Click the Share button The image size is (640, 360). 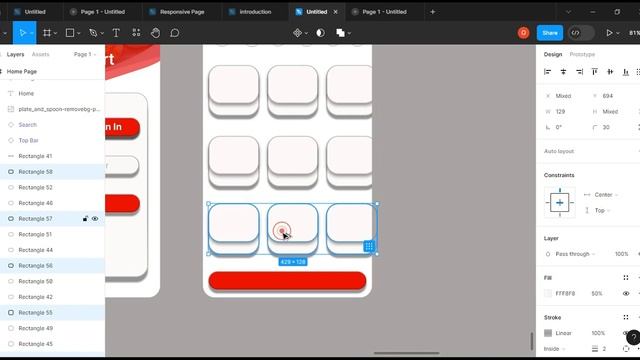click(550, 33)
